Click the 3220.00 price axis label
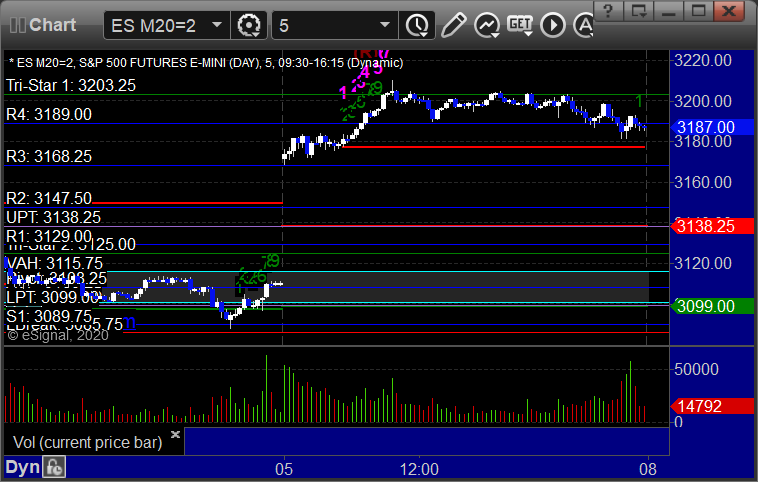 point(703,60)
